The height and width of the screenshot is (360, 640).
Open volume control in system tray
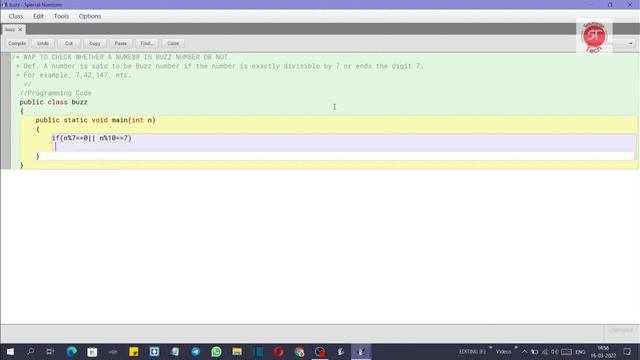tap(555, 351)
